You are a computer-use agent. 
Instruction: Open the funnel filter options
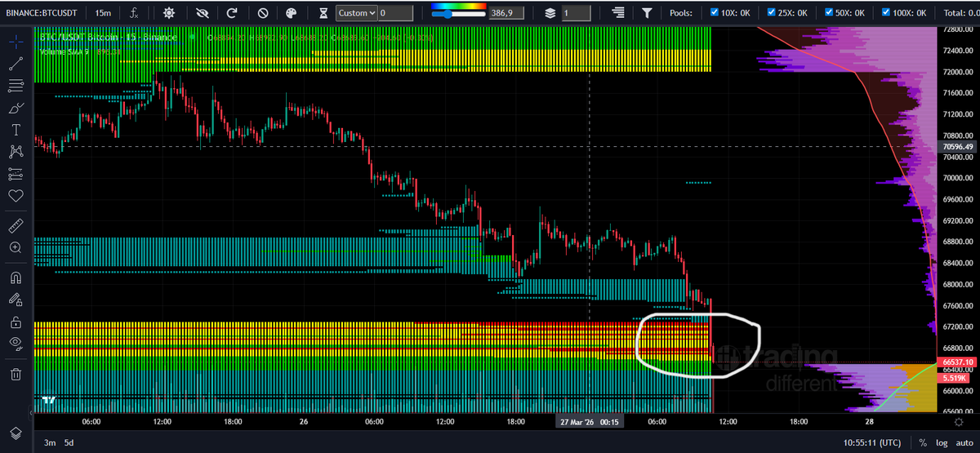[647, 13]
